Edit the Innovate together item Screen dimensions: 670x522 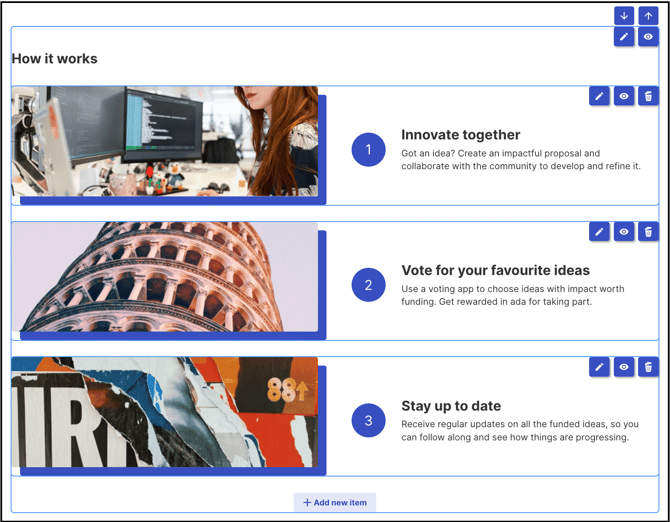tap(599, 96)
